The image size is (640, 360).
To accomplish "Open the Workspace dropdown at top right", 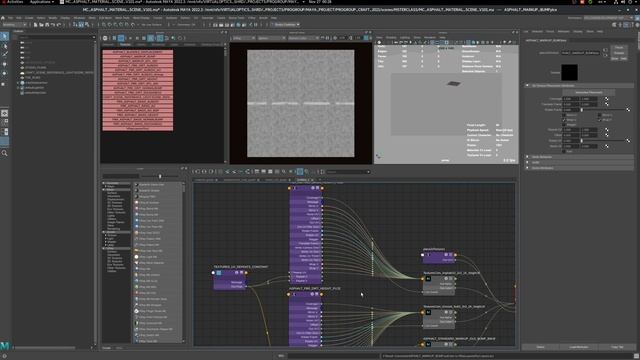I will point(609,18).
